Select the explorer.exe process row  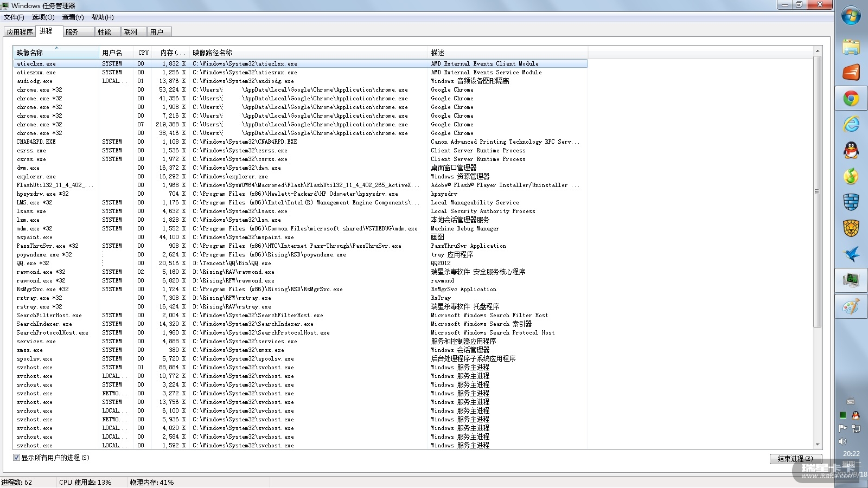(x=301, y=176)
